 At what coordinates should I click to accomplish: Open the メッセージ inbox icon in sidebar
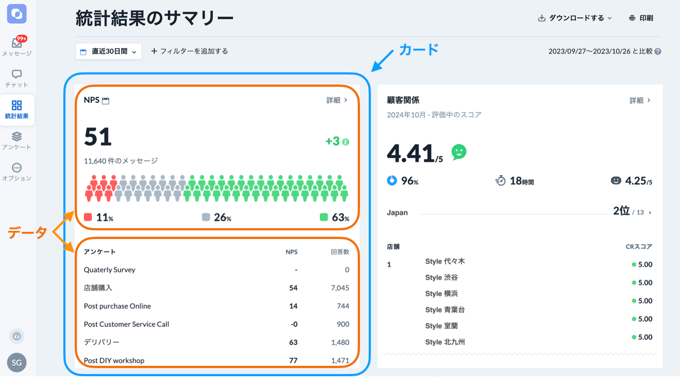pyautogui.click(x=17, y=46)
